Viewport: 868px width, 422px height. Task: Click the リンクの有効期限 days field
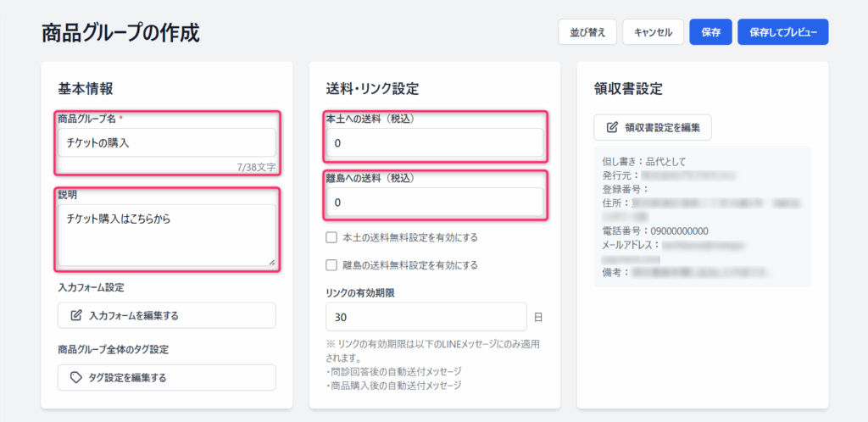426,317
